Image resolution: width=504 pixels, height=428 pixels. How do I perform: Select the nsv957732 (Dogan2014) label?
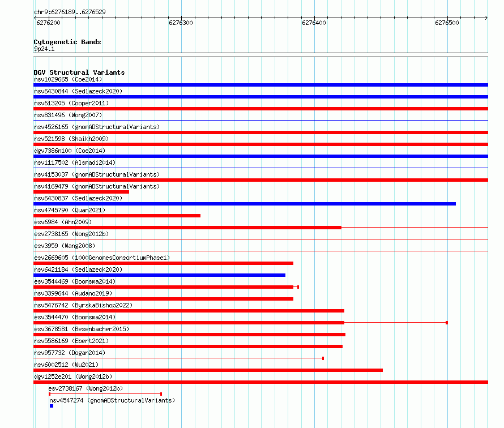coord(70,353)
